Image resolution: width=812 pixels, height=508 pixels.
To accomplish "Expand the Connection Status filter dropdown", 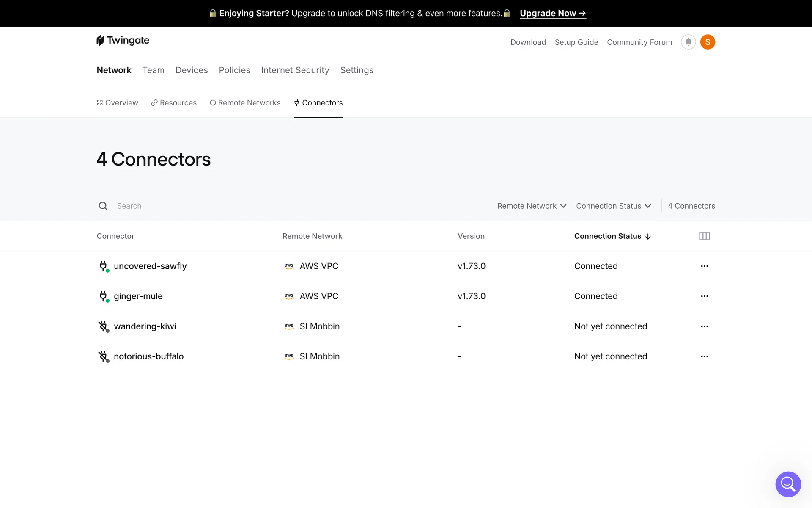I will [613, 206].
